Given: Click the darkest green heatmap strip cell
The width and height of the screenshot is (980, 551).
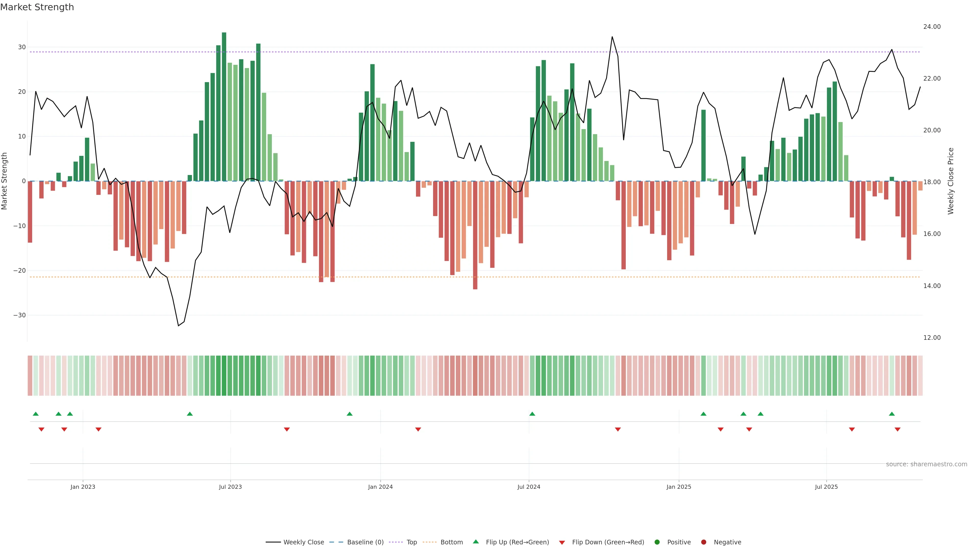Looking at the screenshot, I should pyautogui.click(x=224, y=376).
